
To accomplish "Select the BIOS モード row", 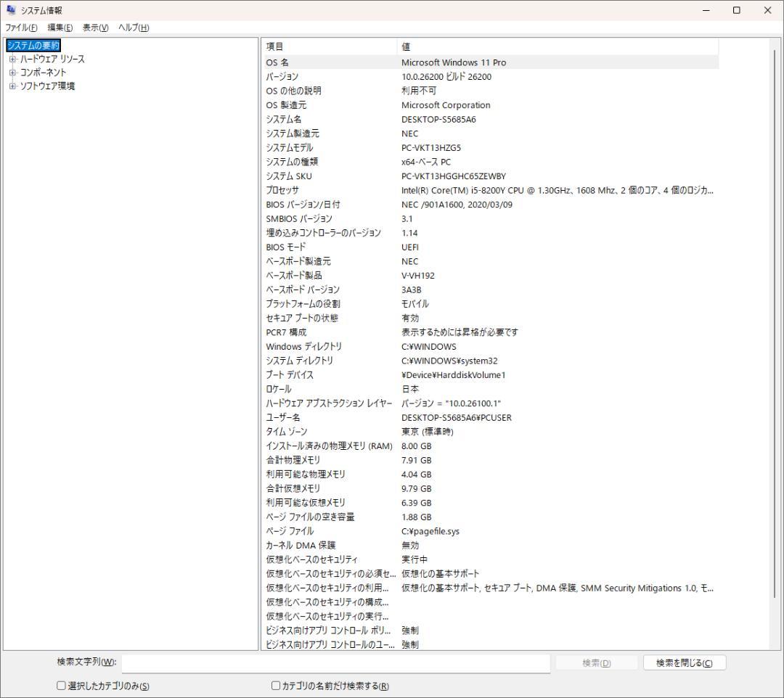I will coord(436,247).
